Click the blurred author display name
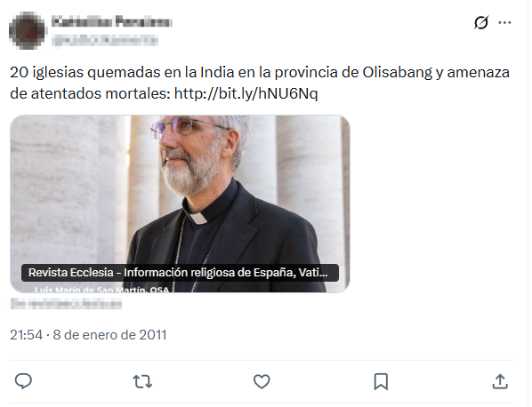 tap(111, 21)
